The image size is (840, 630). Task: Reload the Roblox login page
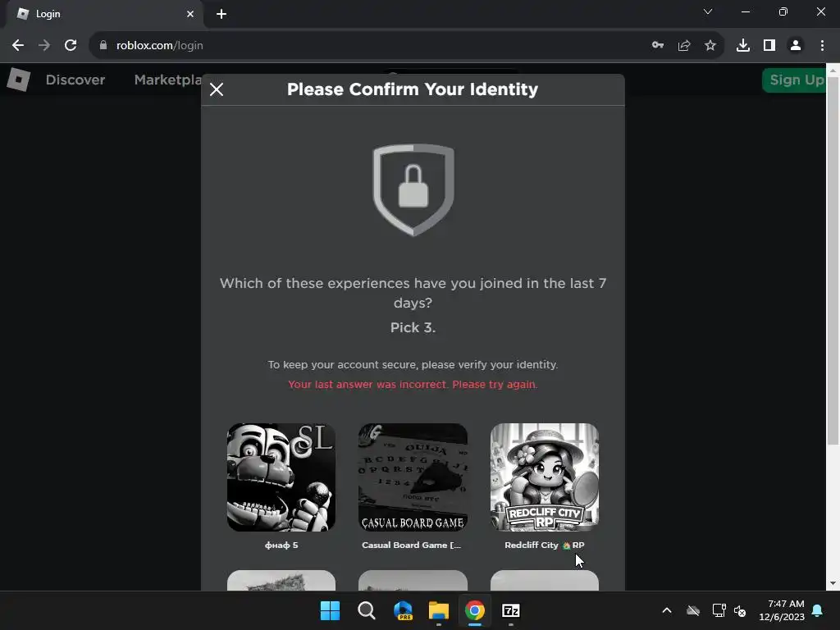point(71,46)
